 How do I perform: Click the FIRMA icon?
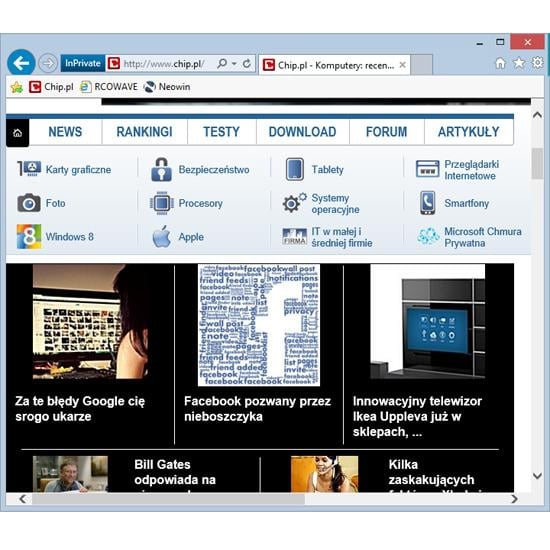coord(295,236)
